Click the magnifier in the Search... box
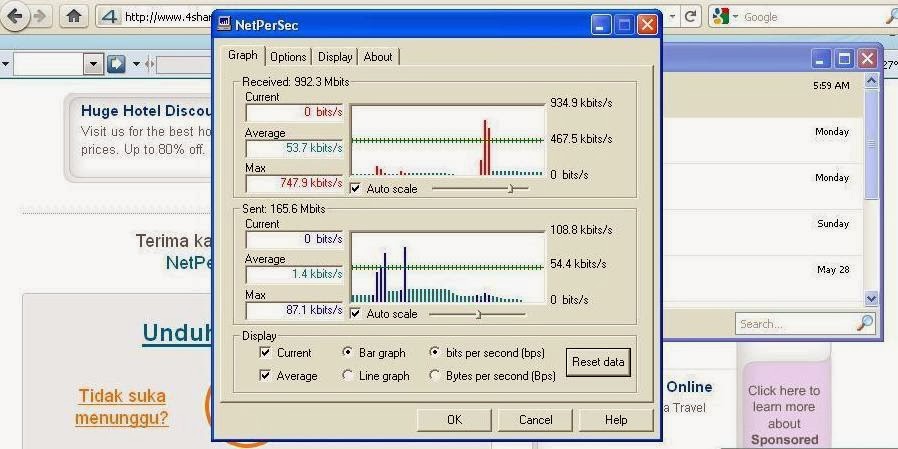 pyautogui.click(x=865, y=323)
